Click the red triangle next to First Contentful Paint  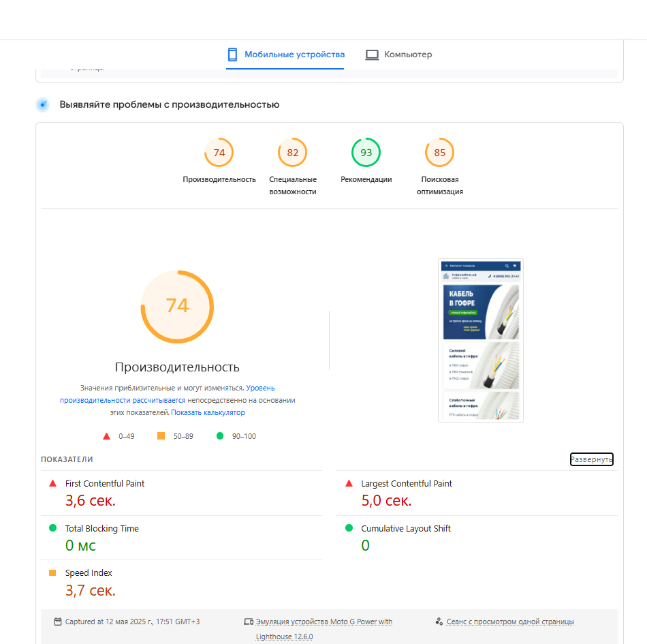[x=52, y=483]
